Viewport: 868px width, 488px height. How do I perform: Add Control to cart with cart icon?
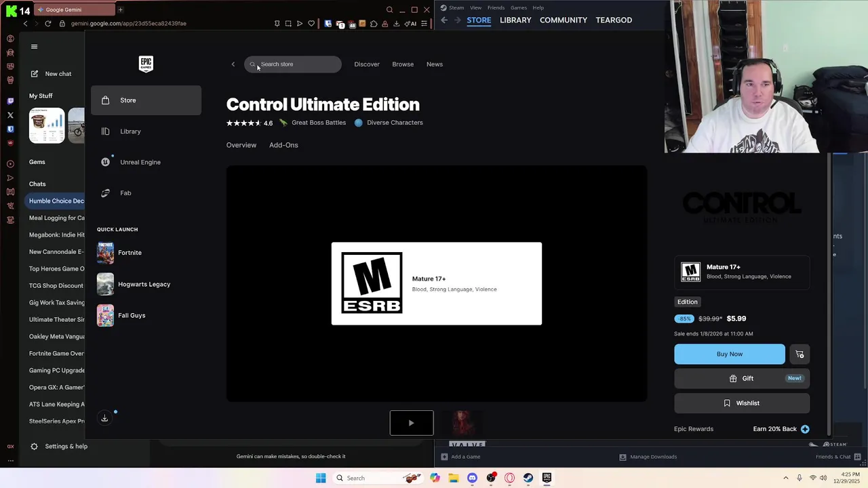click(800, 354)
